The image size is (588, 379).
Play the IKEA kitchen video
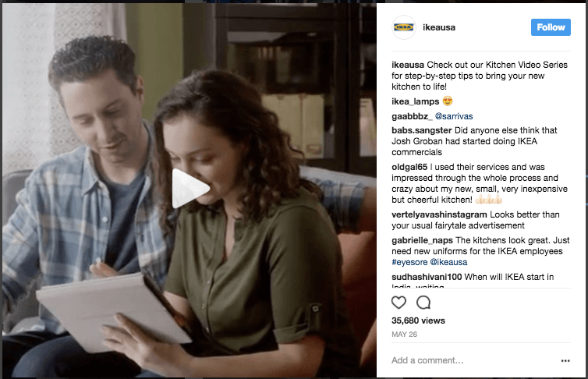coord(190,189)
